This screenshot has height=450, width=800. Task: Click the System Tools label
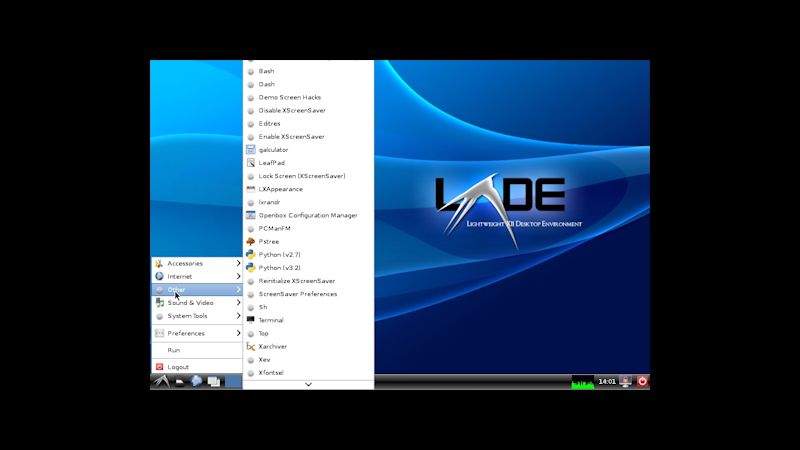tap(187, 316)
